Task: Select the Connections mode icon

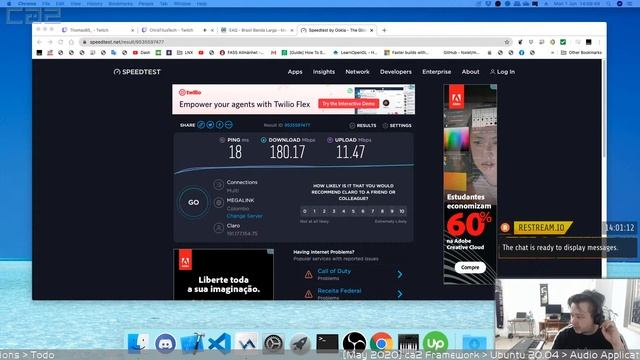Action: (x=219, y=185)
